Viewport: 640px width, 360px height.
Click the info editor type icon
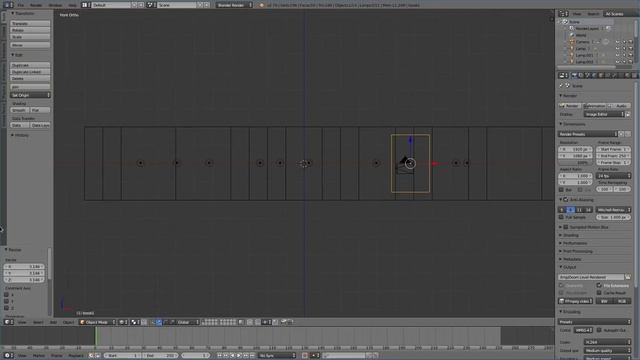8,5
